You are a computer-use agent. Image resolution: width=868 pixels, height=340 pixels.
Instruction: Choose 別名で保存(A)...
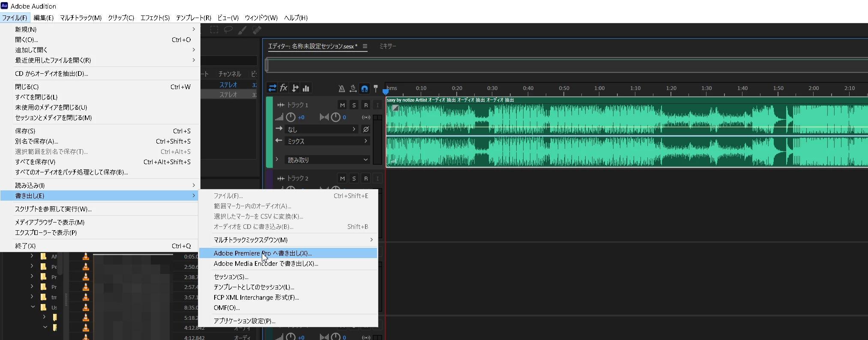pyautogui.click(x=100, y=141)
